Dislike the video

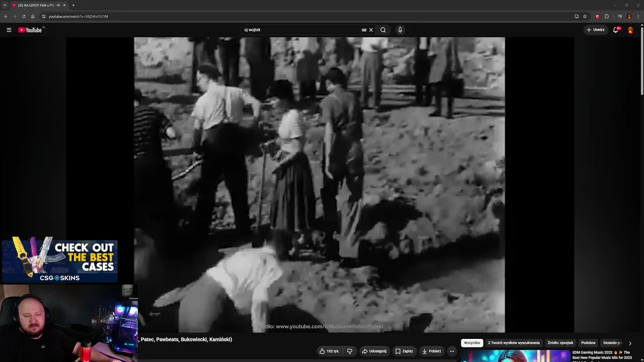(350, 351)
